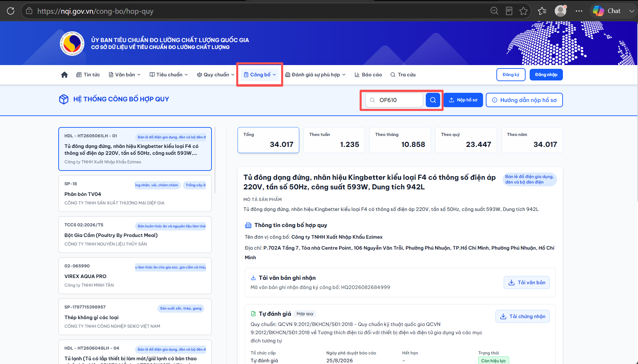
Task: Open the Tin tức news menu
Action: 88,75
